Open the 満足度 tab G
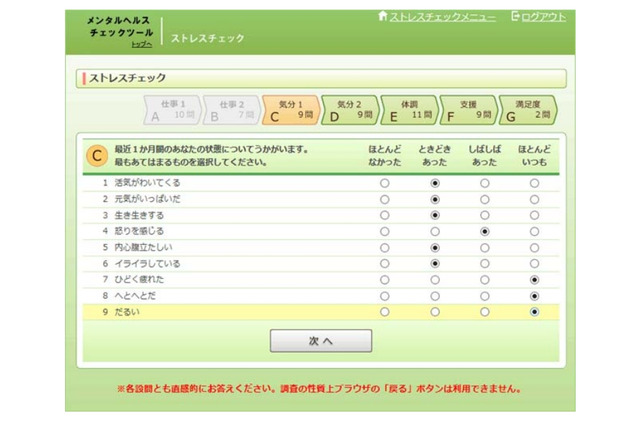The height and width of the screenshot is (426, 640). click(526, 109)
